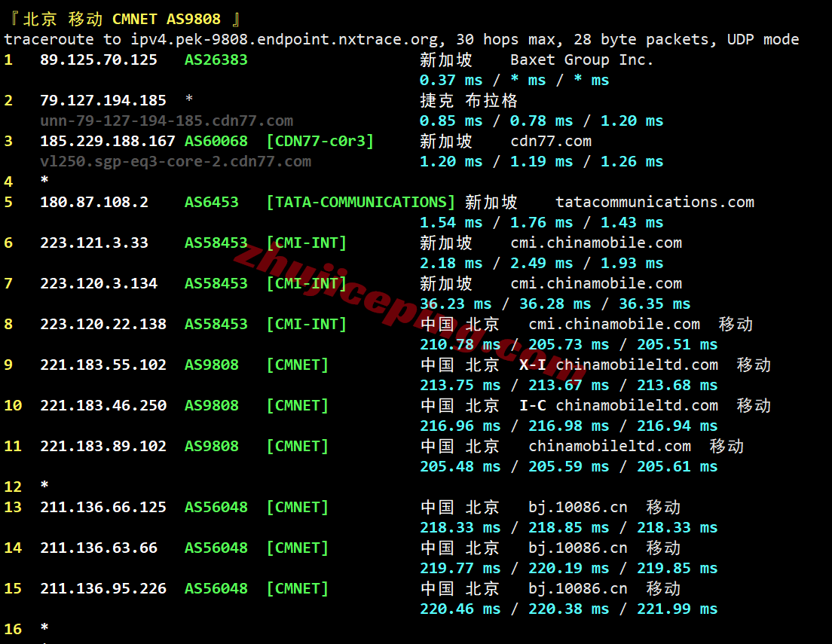Click the X-I label on hop 9
Image resolution: width=832 pixels, height=644 pixels.
(532, 365)
